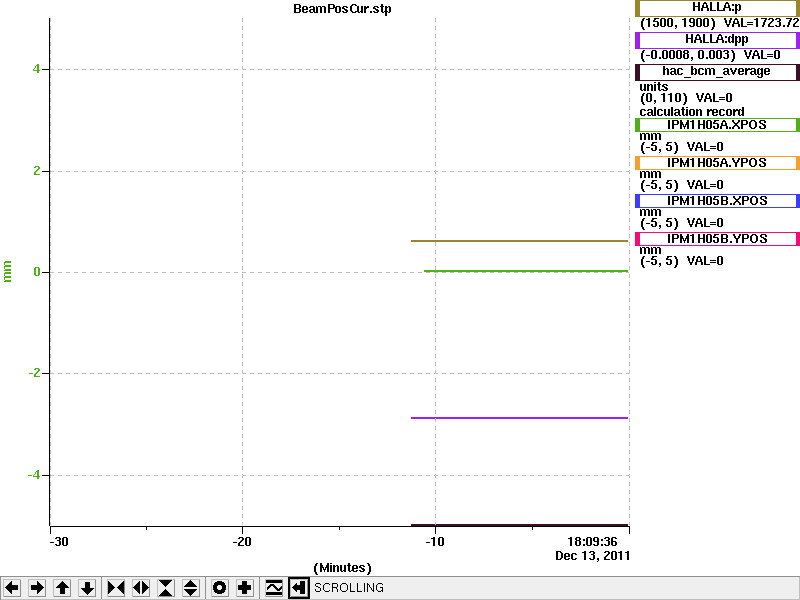Zoom in horizontally with the inward-pointing triangles icon
The width and height of the screenshot is (800, 600).
[x=115, y=588]
